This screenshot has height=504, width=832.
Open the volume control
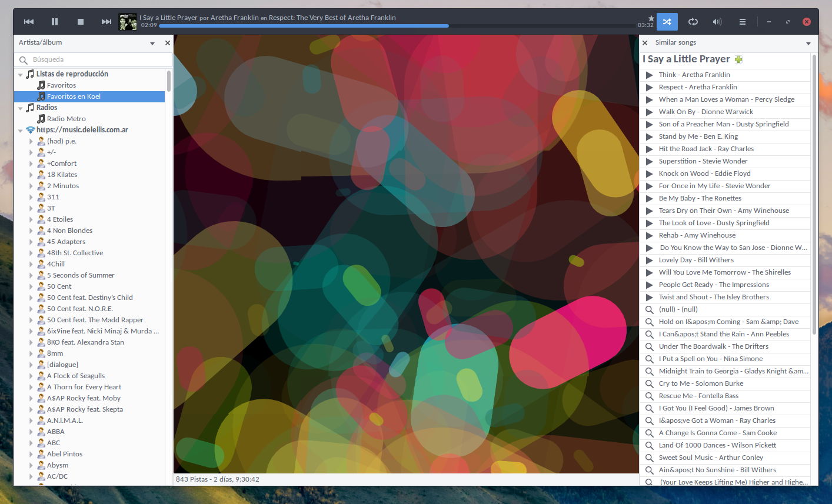[717, 22]
